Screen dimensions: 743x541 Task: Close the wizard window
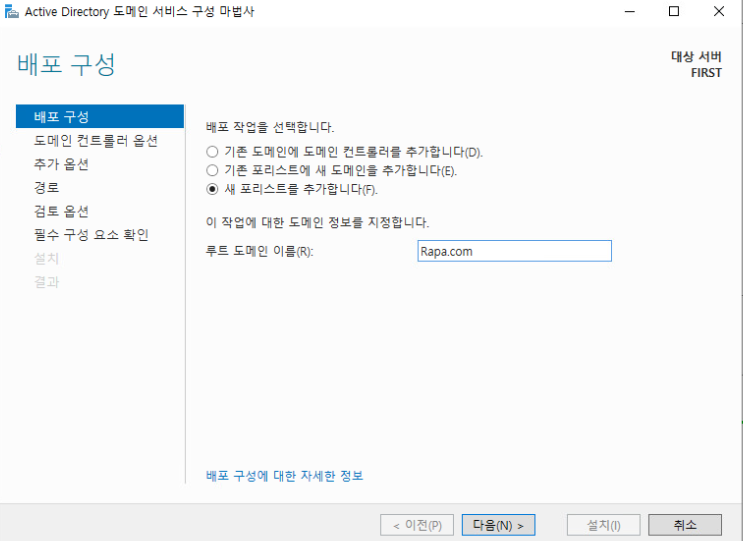(718, 11)
